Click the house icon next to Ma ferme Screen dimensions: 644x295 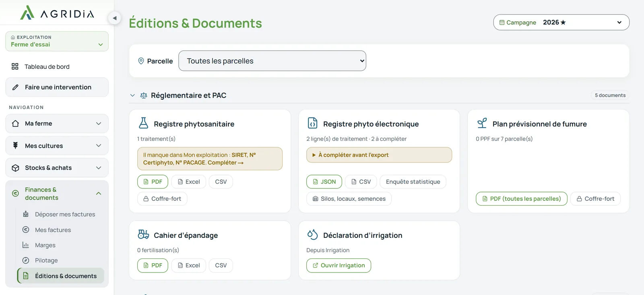[15, 124]
